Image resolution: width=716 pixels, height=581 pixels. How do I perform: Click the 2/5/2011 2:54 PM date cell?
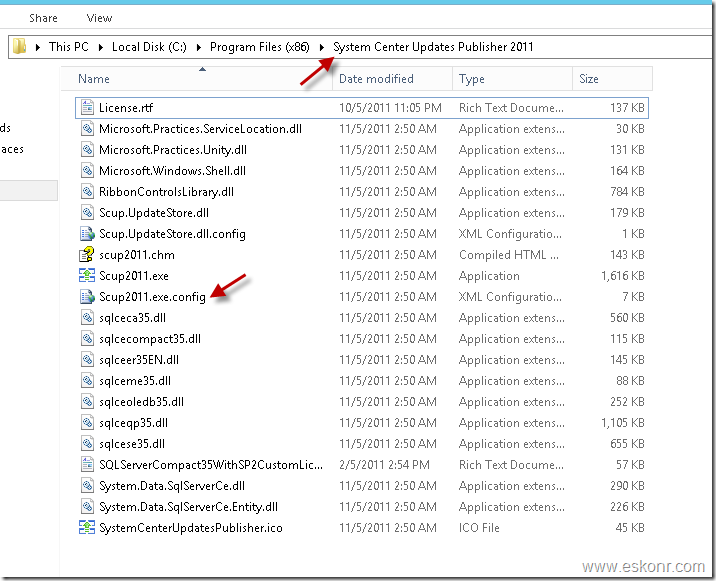(384, 465)
